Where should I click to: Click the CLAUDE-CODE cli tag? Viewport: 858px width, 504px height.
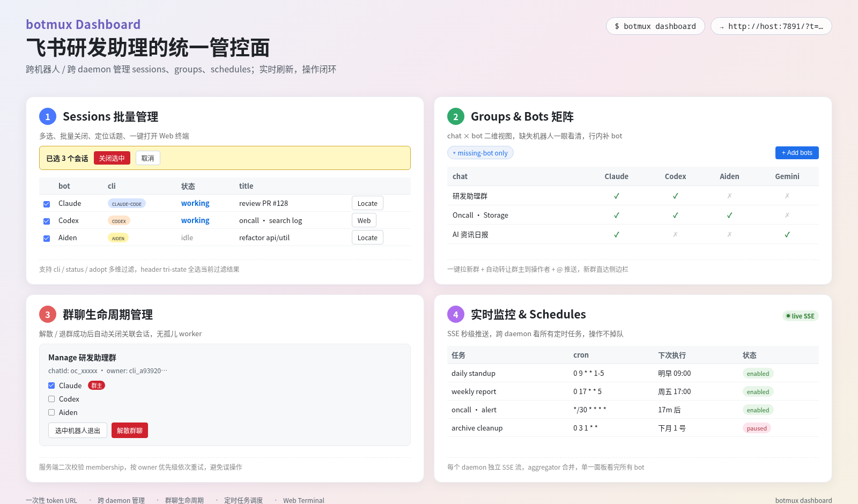click(127, 204)
